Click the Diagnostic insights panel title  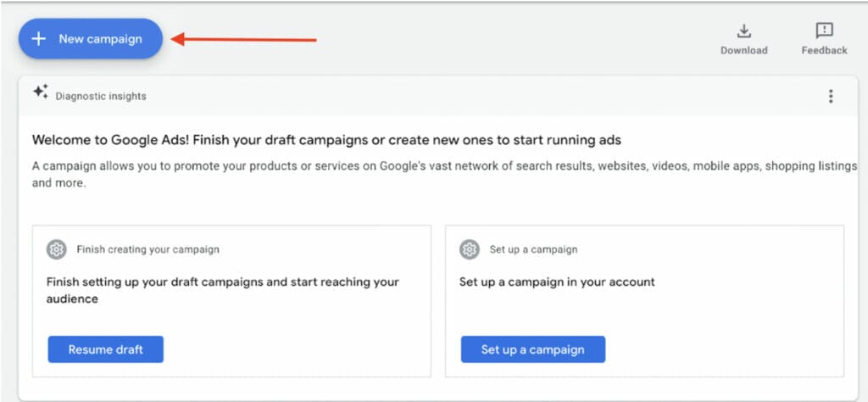pyautogui.click(x=101, y=97)
